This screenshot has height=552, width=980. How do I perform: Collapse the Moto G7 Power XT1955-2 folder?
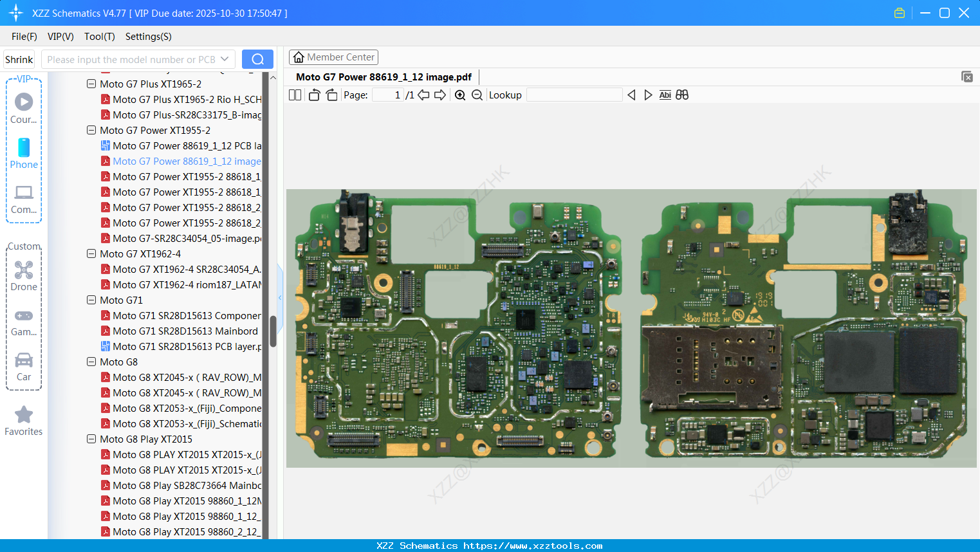91,131
